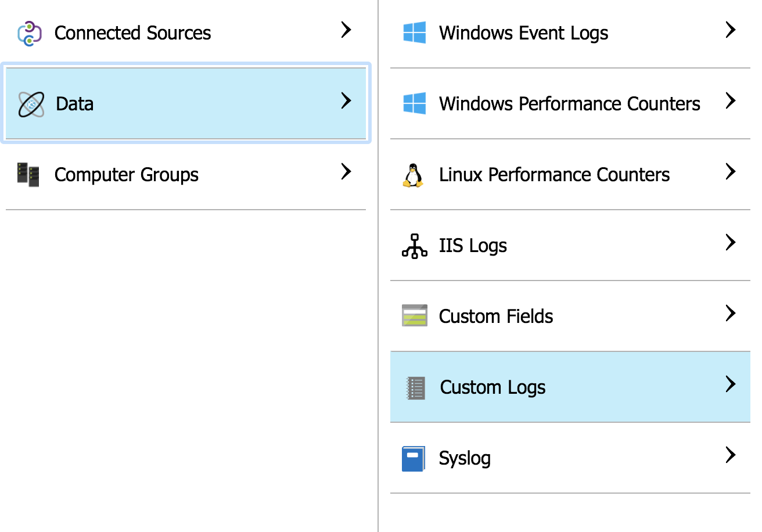Expand the Syslog chevron
Screen dimensions: 762x532
tap(730, 455)
